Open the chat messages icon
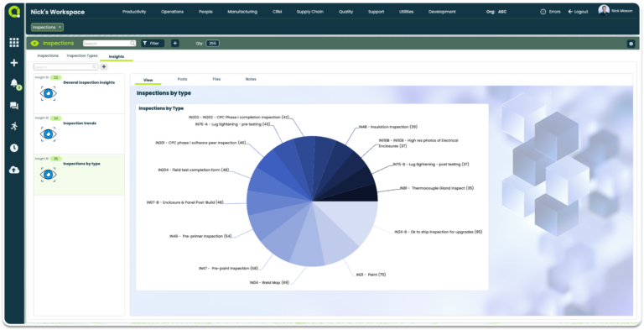Screen dimensions: 644x330 (x=14, y=106)
